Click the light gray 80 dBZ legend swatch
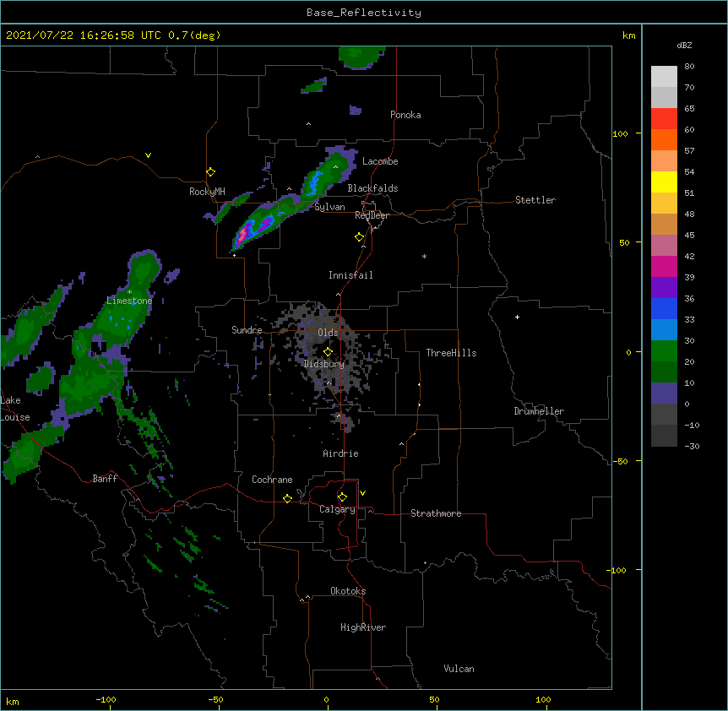The height and width of the screenshot is (711, 728). [x=664, y=77]
